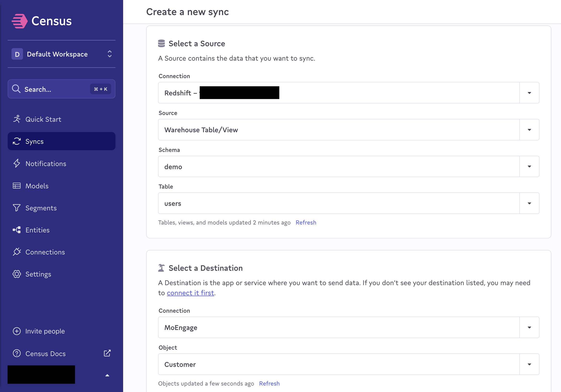Click the Models table icon
This screenshot has width=561, height=392.
click(x=16, y=186)
